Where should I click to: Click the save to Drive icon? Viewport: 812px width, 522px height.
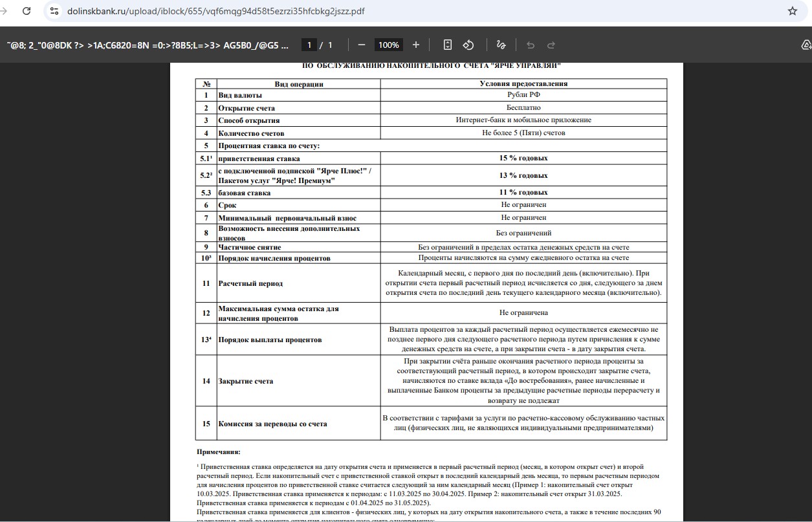point(806,45)
